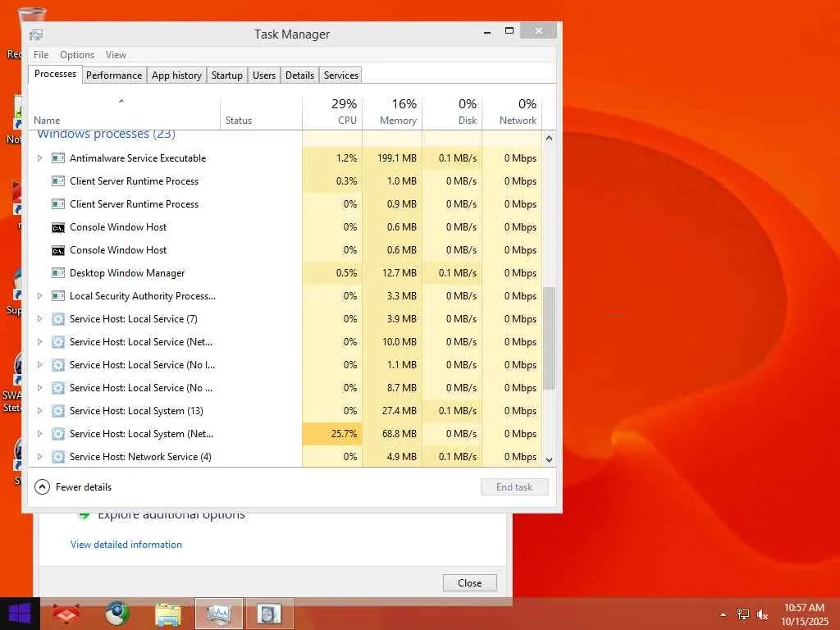Open the last taskbar application icon

pos(269,614)
